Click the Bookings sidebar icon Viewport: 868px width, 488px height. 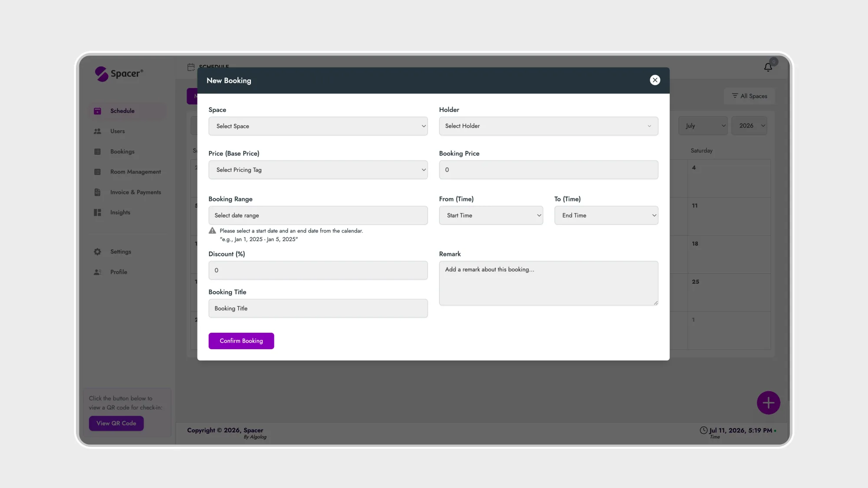[98, 151]
